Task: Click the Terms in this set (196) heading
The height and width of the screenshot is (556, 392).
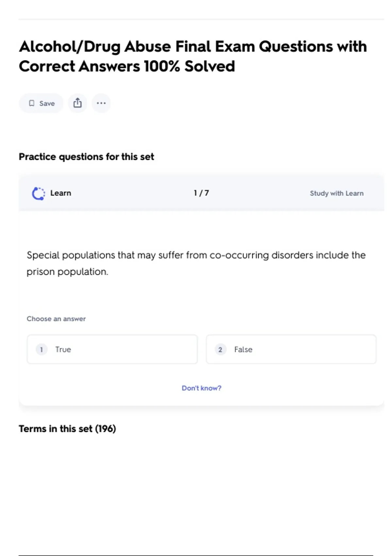Action: [x=67, y=428]
